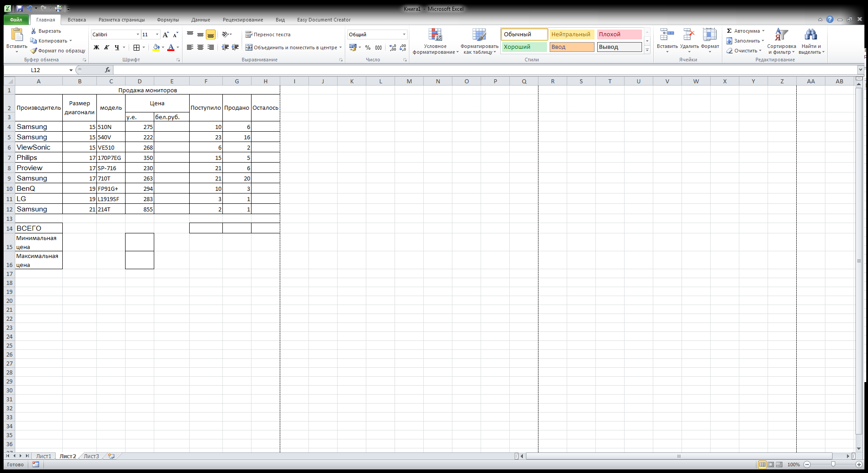The image size is (868, 473).
Task: Expand the AutoSum (Автосумма) dropdown arrow
Action: [763, 31]
